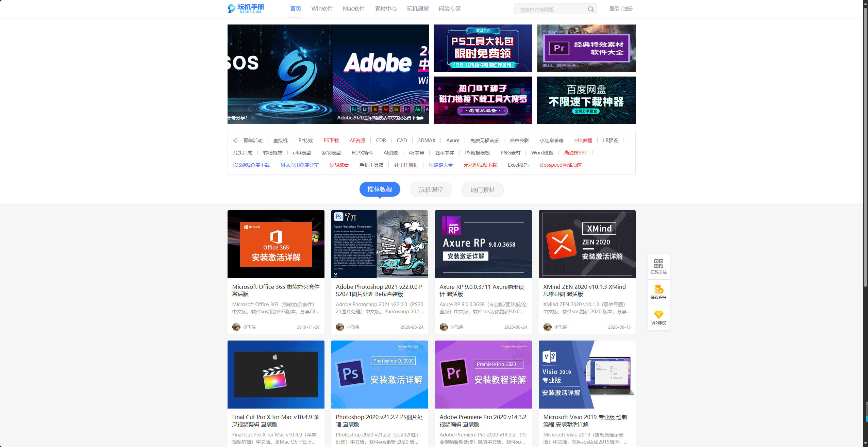Open the XMind ZEN 2020 thumbnail

tap(587, 244)
